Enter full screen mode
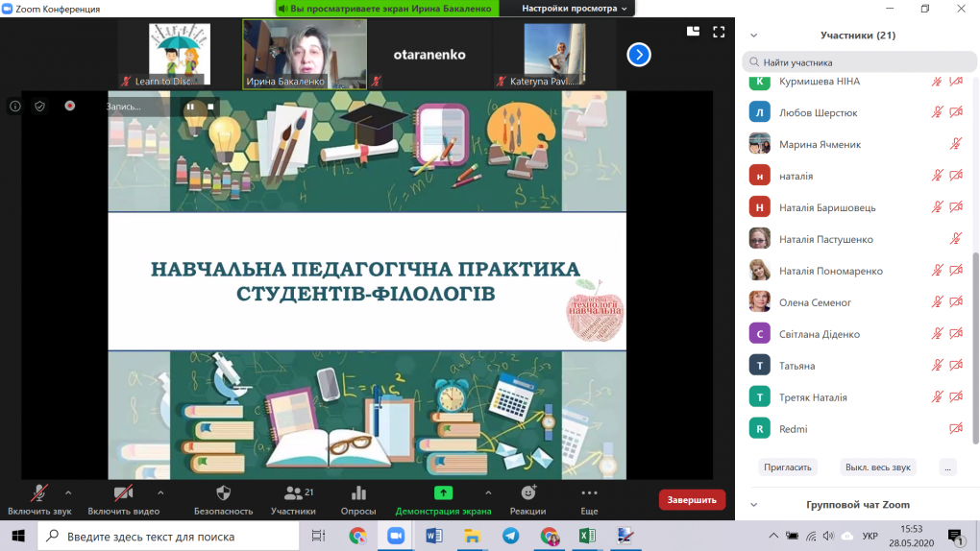This screenshot has height=551, width=980. [x=719, y=32]
